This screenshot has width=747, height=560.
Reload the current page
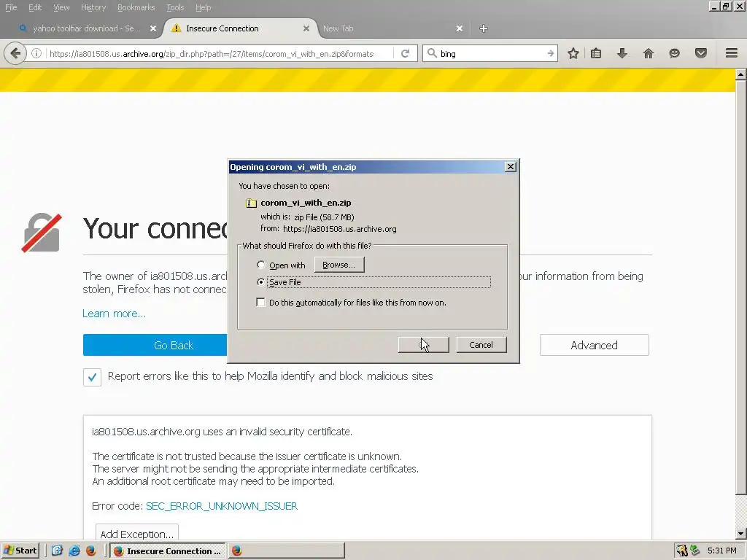tap(406, 53)
